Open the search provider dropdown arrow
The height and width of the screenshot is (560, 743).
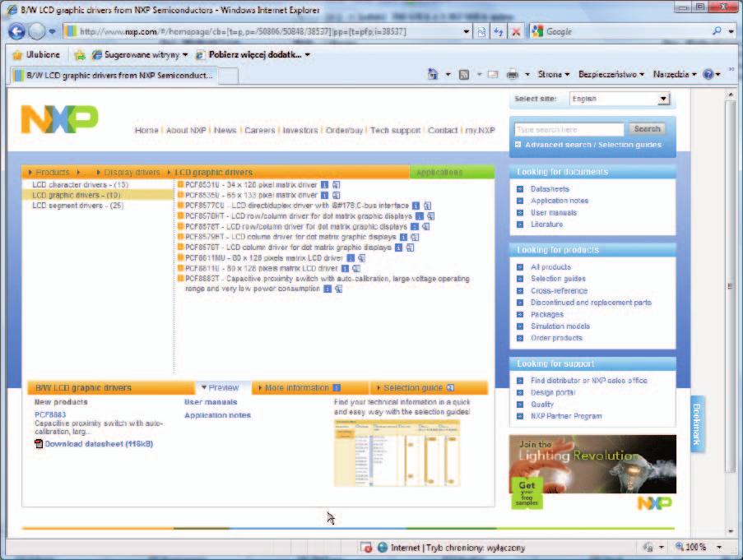pos(731,32)
